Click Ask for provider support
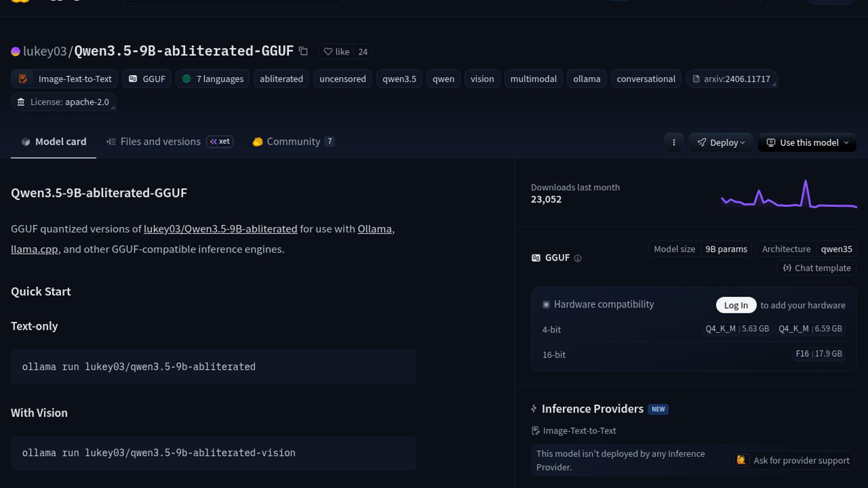The height and width of the screenshot is (488, 868). (x=792, y=460)
